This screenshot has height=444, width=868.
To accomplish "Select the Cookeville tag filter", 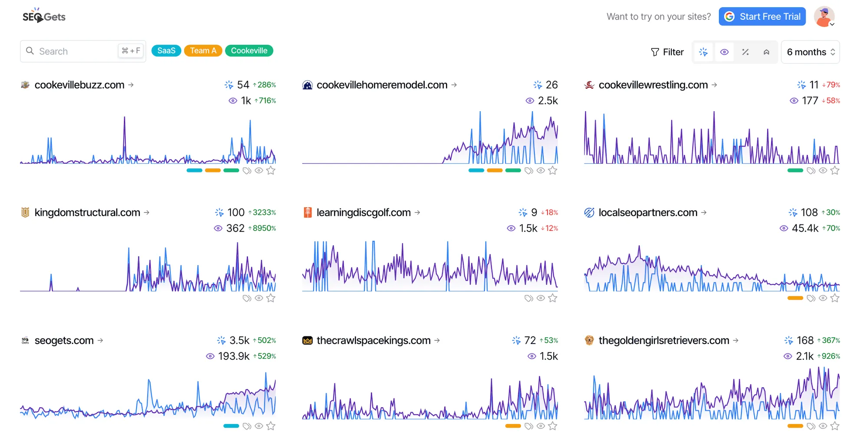I will click(249, 50).
